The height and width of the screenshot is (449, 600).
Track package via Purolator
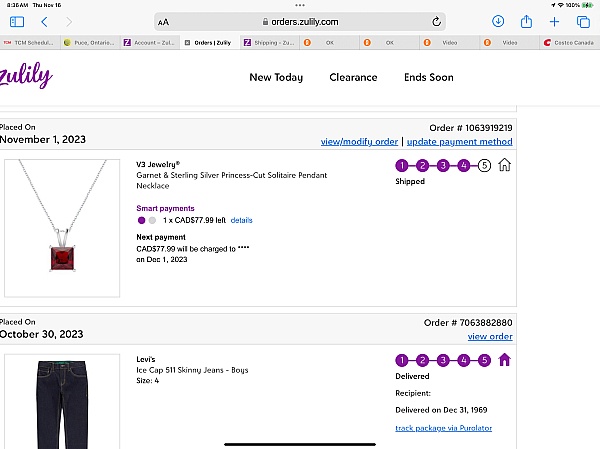[x=443, y=428]
